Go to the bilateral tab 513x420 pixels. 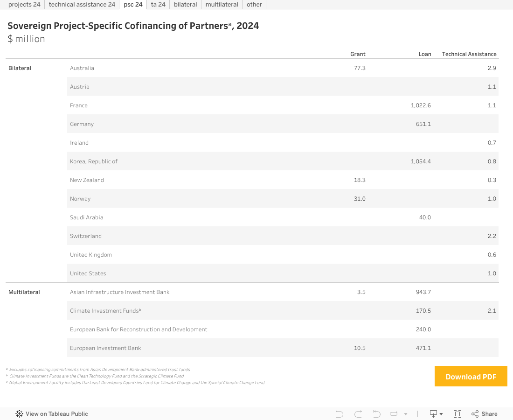coord(185,5)
